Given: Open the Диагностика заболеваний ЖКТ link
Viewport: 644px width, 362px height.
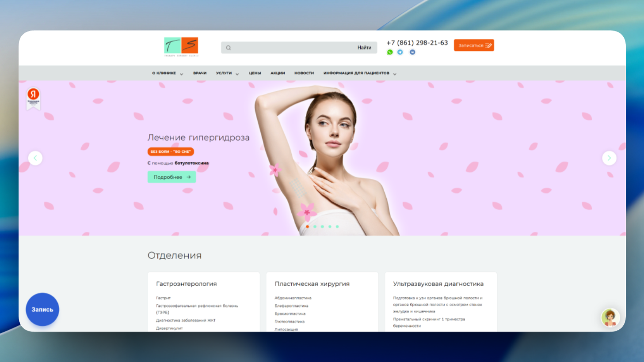Looking at the screenshot, I should point(186,321).
